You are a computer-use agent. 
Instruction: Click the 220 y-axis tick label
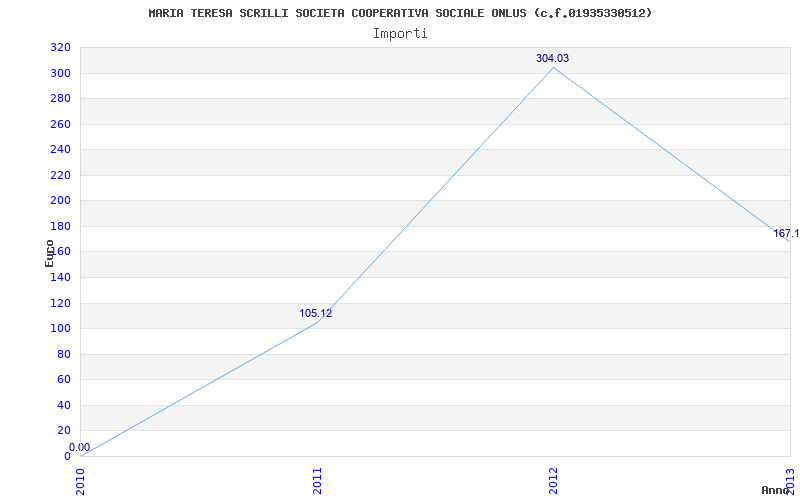tap(60, 176)
